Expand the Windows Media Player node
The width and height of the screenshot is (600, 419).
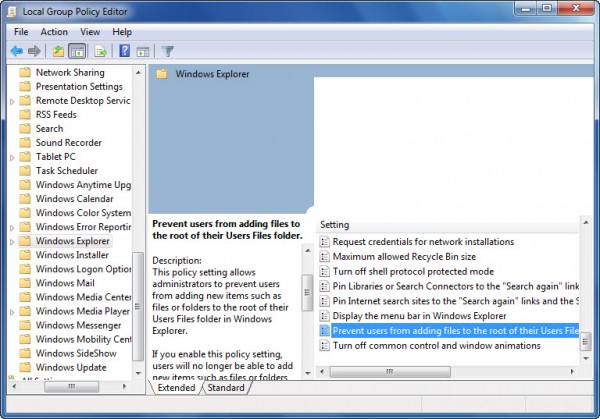[12, 312]
